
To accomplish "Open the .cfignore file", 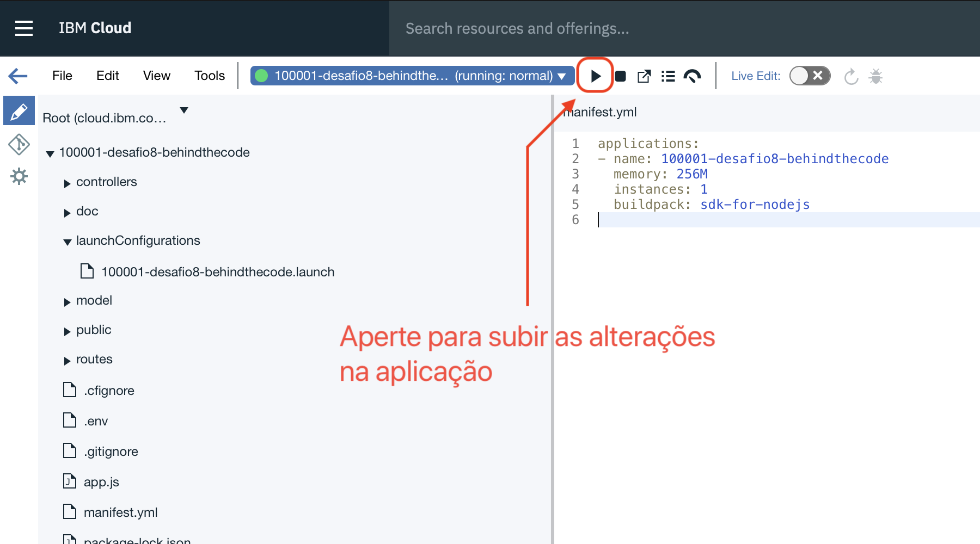I will click(109, 391).
